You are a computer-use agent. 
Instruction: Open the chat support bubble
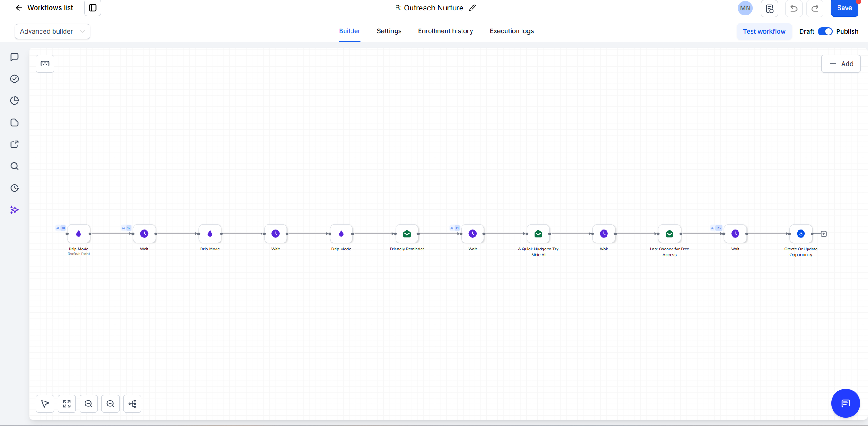845,403
